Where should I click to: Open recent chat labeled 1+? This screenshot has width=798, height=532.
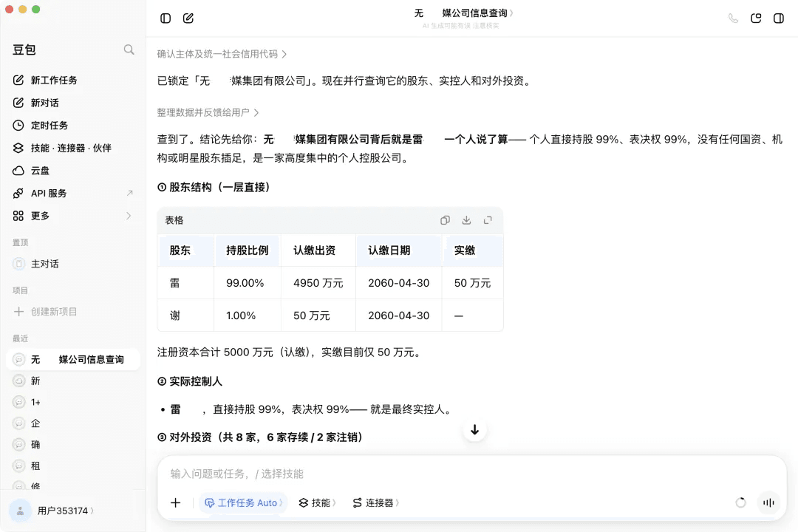pyautogui.click(x=72, y=402)
